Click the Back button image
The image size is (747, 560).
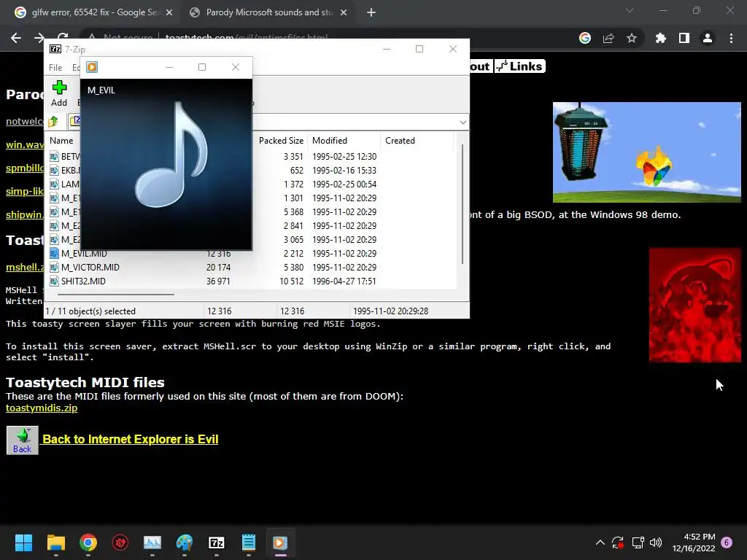pos(23,440)
